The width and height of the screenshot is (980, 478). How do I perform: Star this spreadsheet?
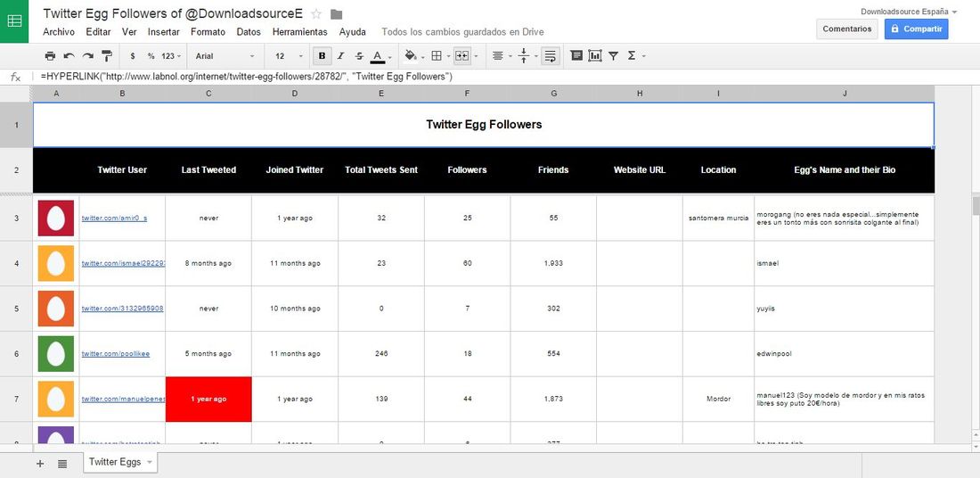316,14
